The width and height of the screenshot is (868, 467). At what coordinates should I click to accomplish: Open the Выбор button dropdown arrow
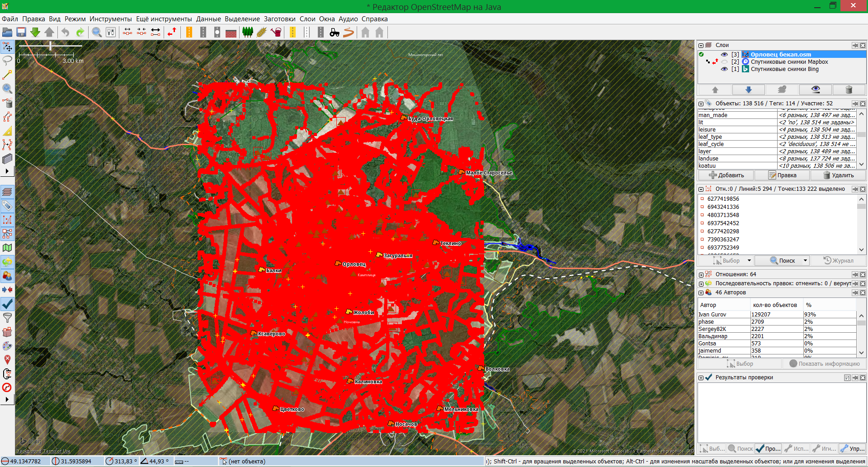[x=749, y=260]
